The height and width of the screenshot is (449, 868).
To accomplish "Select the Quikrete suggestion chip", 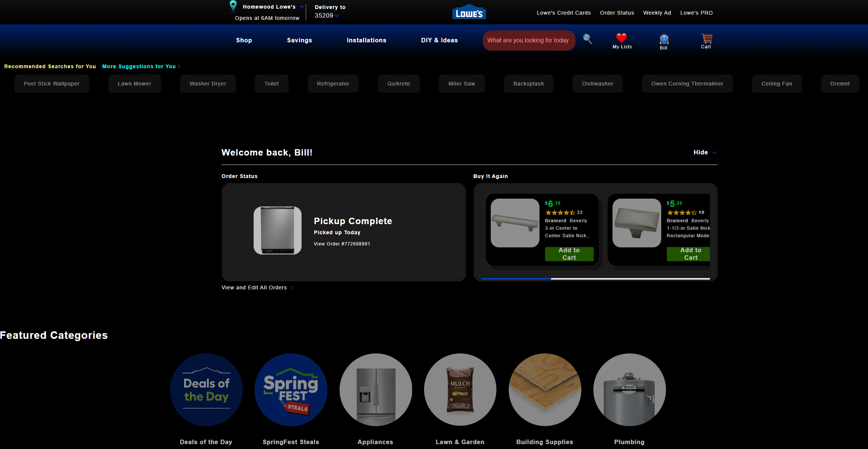I will 399,84.
